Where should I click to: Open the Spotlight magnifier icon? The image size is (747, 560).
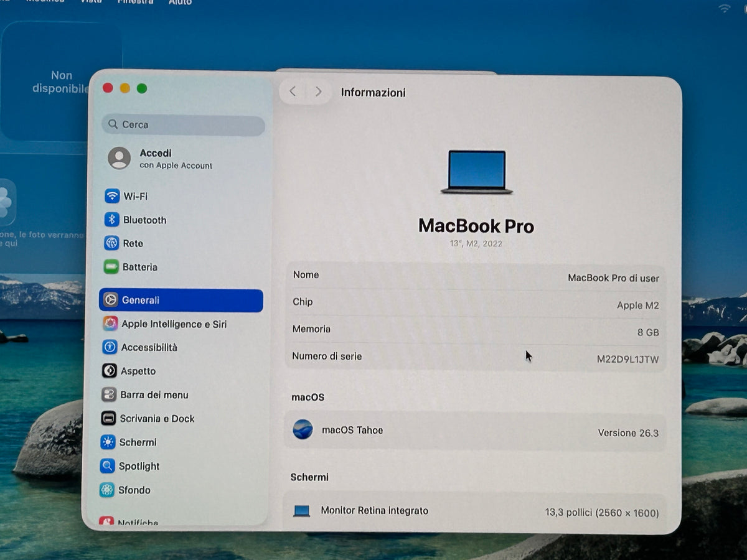click(x=108, y=466)
